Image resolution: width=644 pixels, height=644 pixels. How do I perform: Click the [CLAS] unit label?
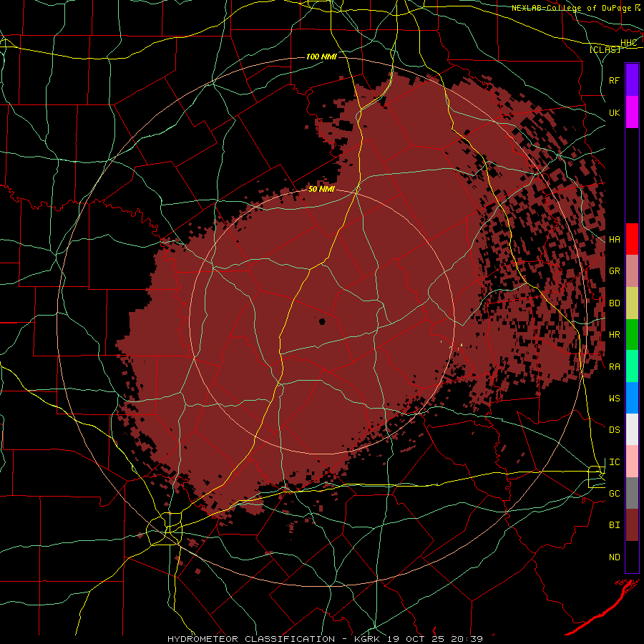point(605,49)
